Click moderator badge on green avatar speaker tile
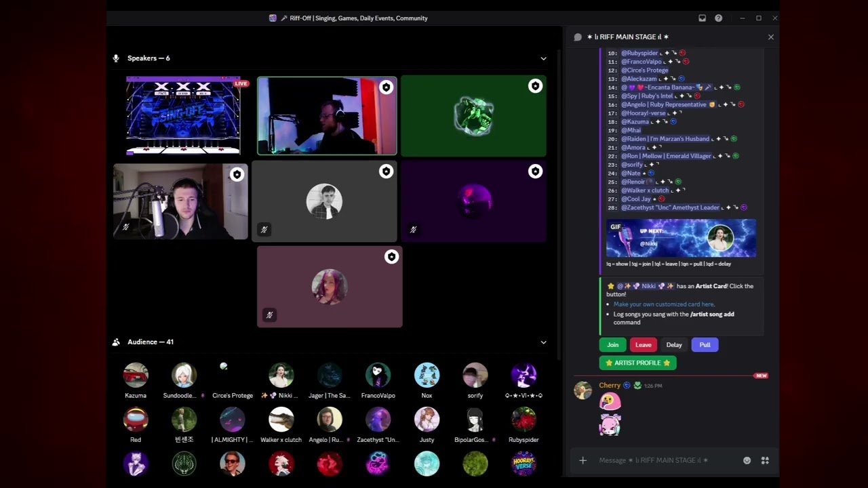The height and width of the screenshot is (488, 868). click(x=535, y=86)
